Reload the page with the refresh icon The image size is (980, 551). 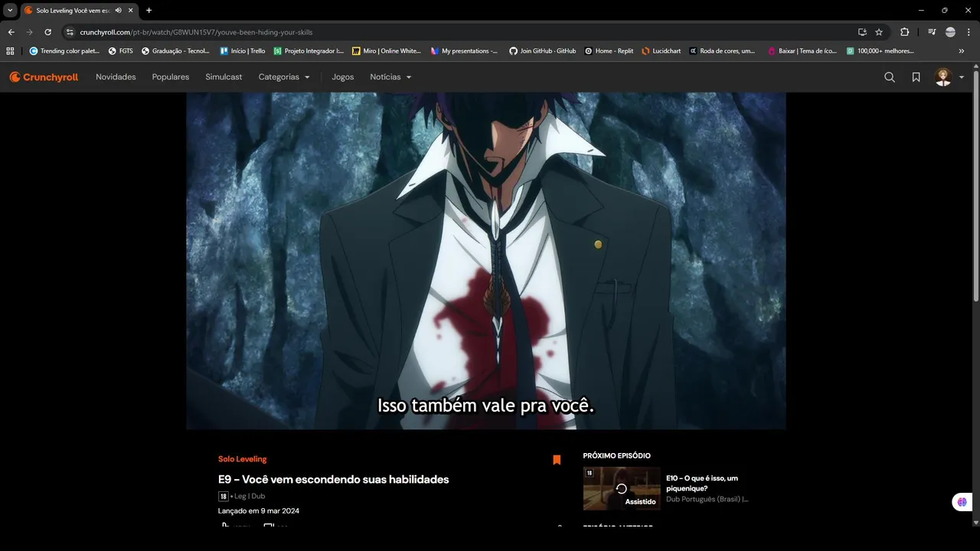[47, 32]
